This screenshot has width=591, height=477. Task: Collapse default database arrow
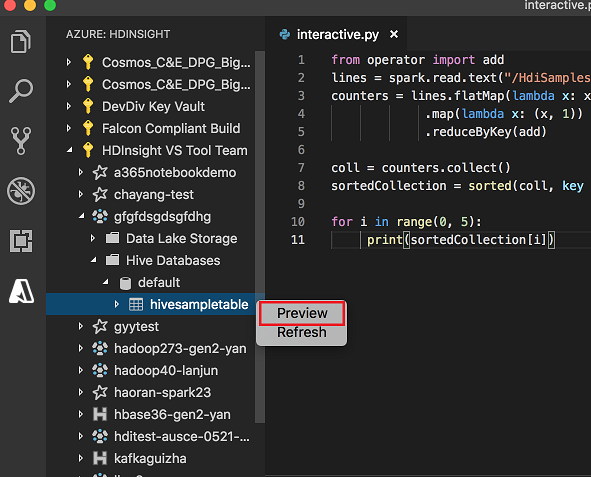click(x=106, y=282)
